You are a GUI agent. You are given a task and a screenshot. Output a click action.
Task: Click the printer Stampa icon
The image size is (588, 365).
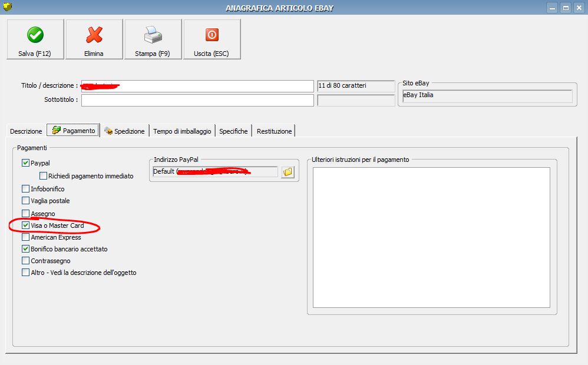(x=153, y=35)
